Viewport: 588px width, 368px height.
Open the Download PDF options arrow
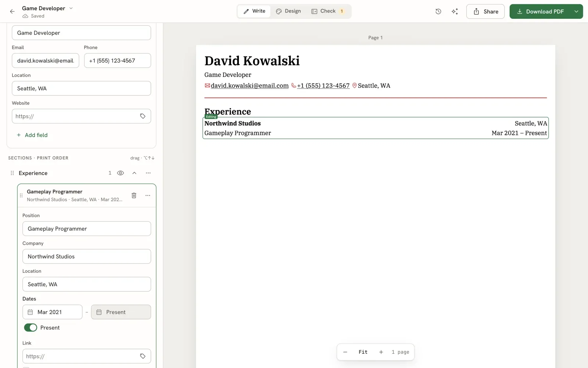coord(576,11)
